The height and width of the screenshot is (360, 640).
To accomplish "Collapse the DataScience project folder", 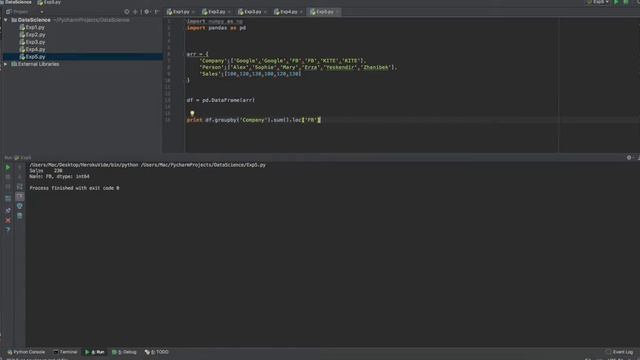I will [6, 20].
